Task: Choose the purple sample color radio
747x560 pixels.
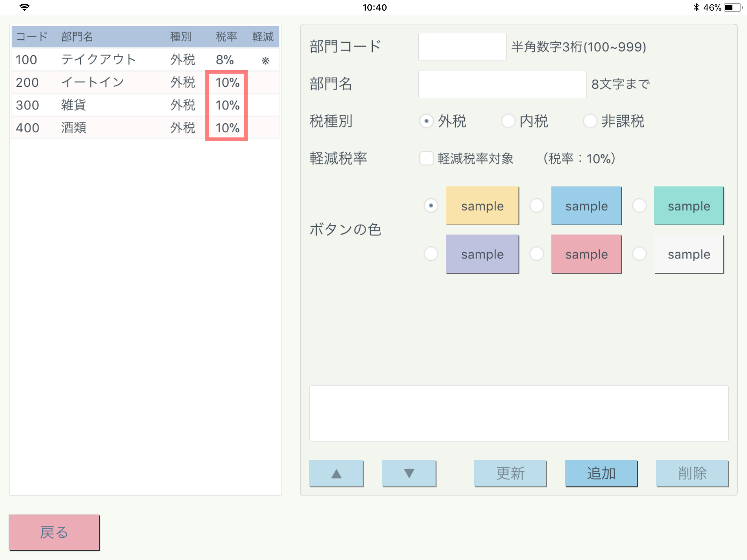Action: tap(431, 254)
